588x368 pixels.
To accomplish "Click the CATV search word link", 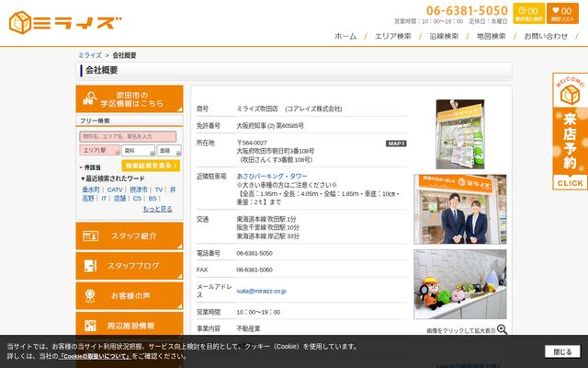I will (x=115, y=190).
